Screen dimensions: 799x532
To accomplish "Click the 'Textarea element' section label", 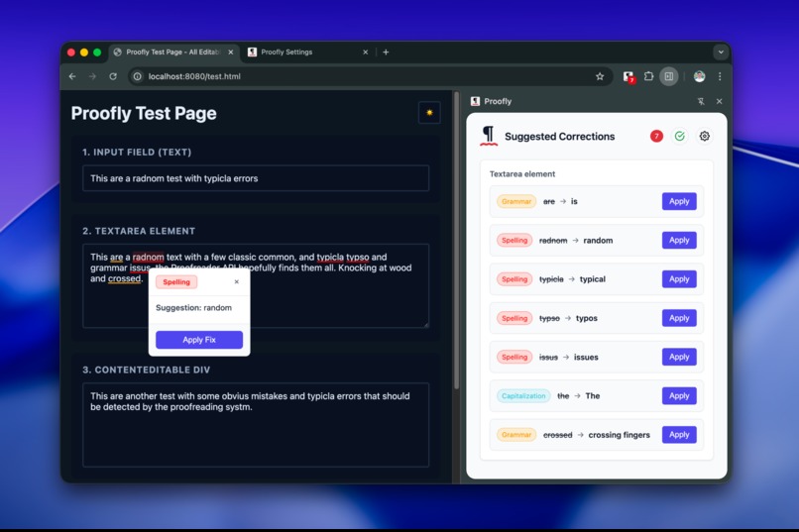I will (522, 174).
